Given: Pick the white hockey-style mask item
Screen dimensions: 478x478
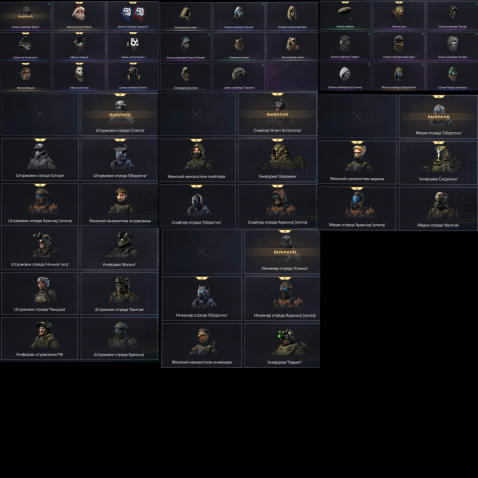Looking at the screenshot, I should (79, 76).
